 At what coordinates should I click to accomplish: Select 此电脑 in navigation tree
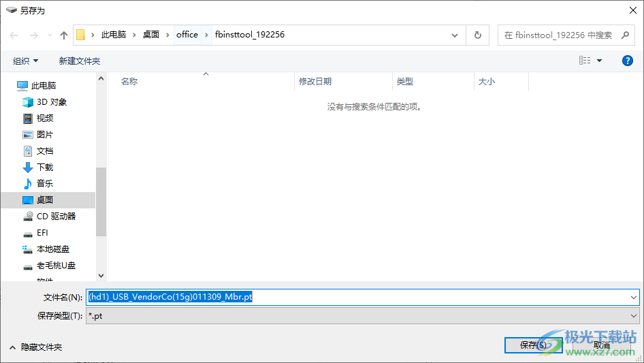[43, 86]
